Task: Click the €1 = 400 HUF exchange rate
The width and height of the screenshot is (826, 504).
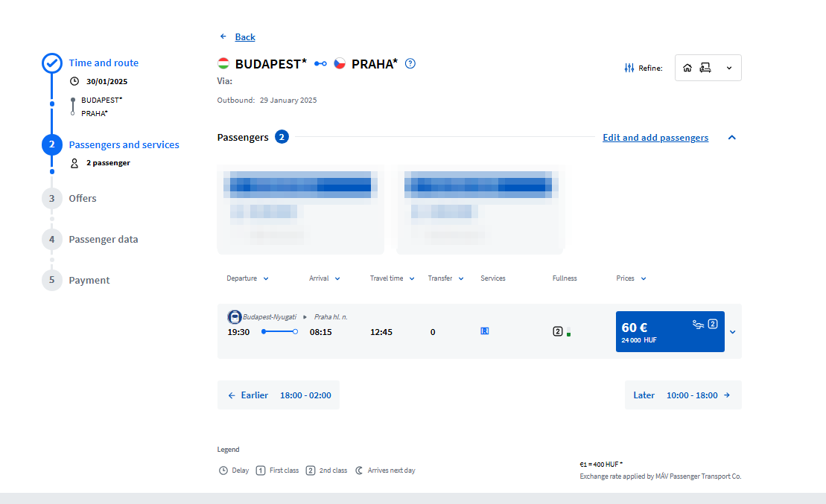Action: (601, 465)
